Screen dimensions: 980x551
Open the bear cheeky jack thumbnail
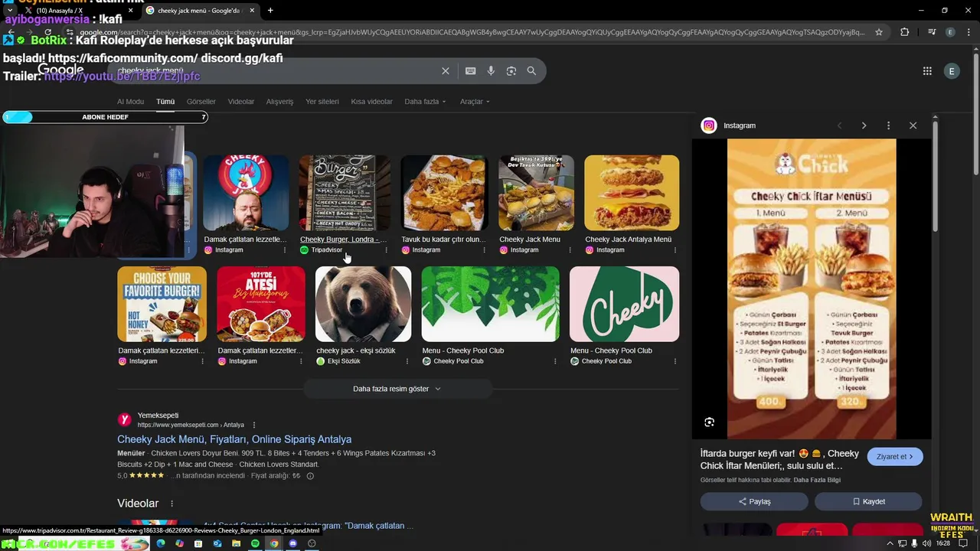363,304
